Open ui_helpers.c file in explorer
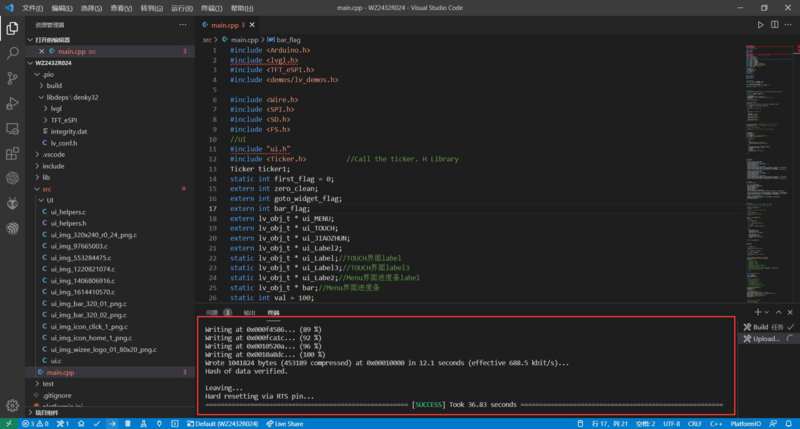The image size is (800, 429). (x=68, y=212)
